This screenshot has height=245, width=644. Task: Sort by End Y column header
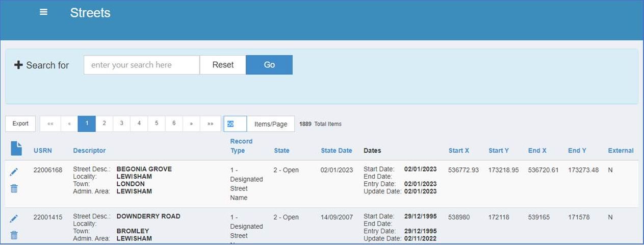pos(577,151)
